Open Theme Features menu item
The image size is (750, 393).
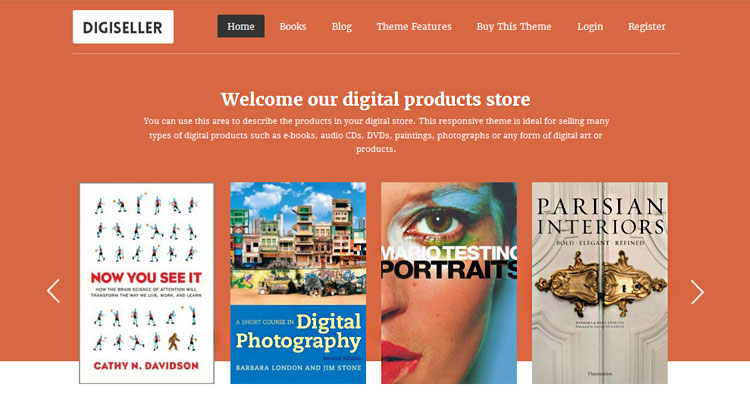414,26
